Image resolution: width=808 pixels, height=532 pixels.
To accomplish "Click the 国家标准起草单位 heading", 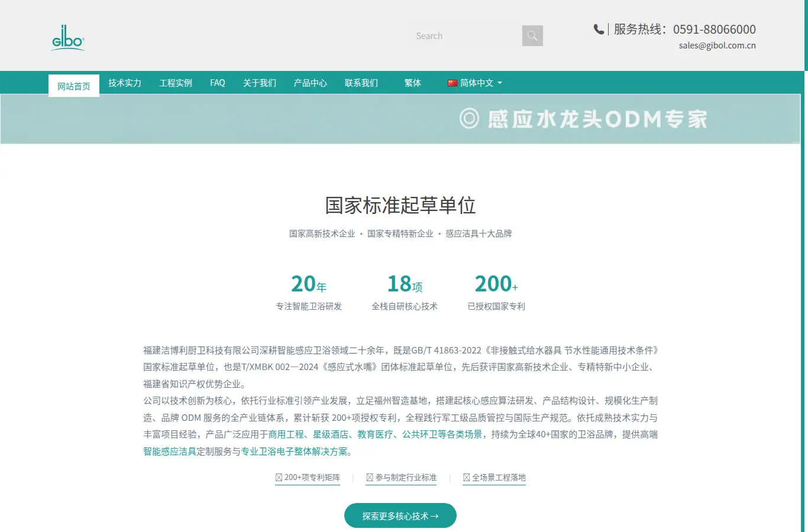I will click(400, 206).
